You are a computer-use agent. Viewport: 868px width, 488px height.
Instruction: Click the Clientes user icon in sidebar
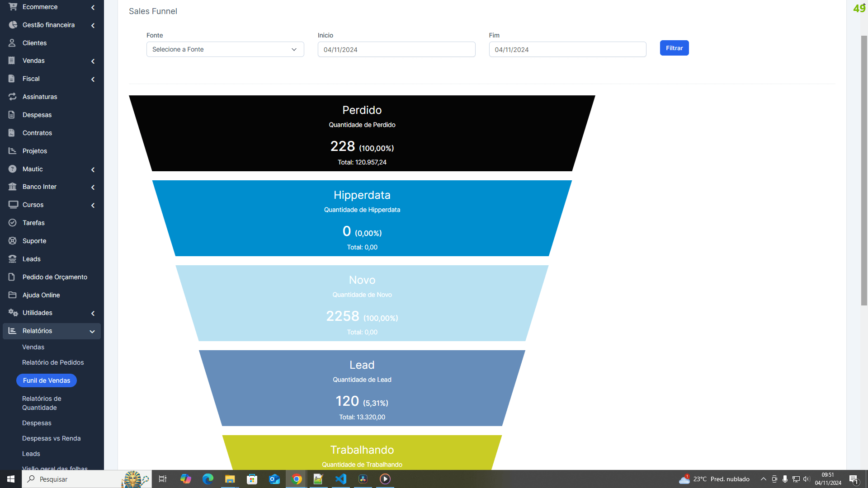click(x=12, y=43)
